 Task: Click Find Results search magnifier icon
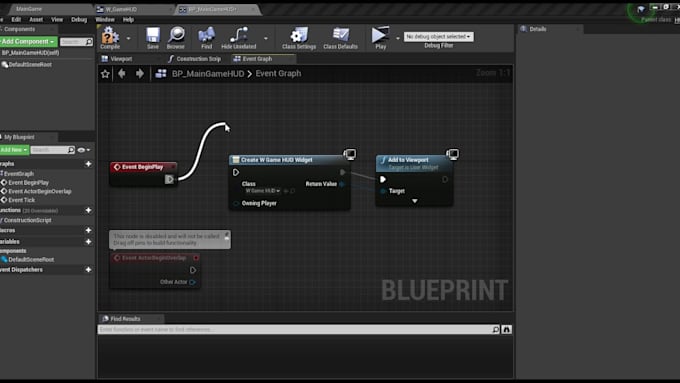point(496,330)
